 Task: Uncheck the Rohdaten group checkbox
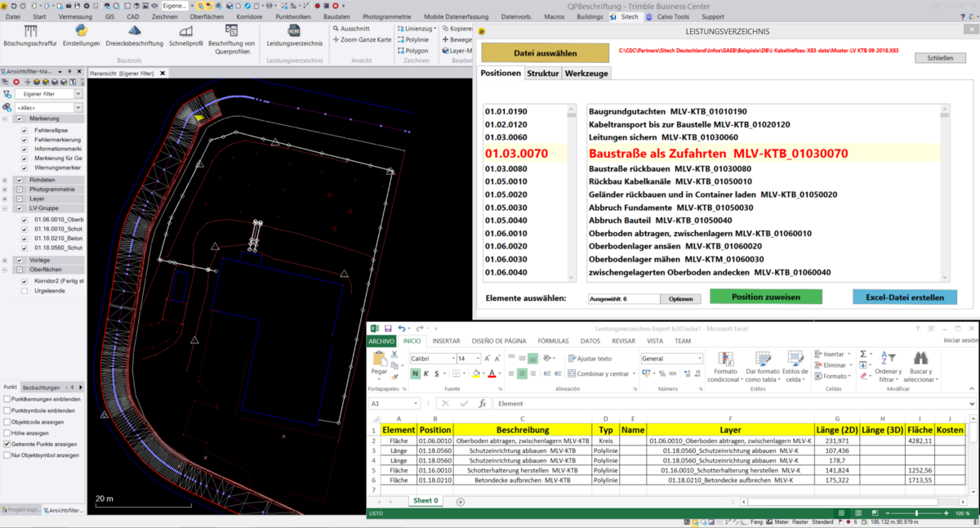pyautogui.click(x=20, y=180)
